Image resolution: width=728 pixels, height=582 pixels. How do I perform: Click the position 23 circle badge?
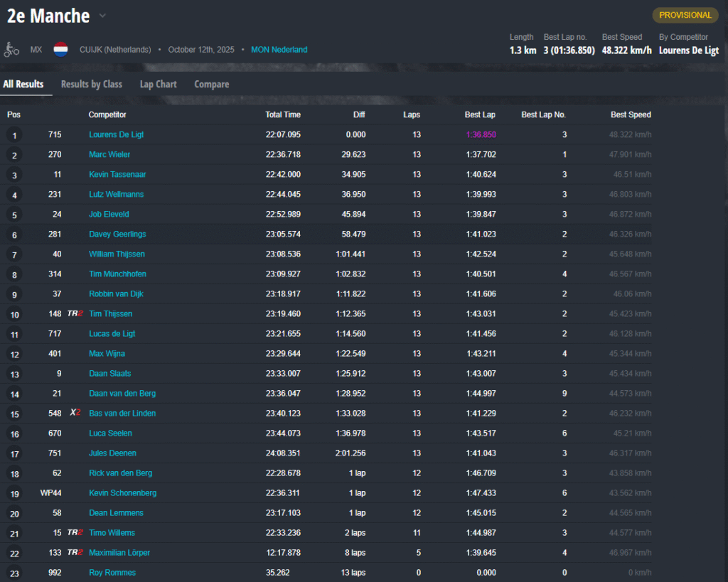[14, 573]
